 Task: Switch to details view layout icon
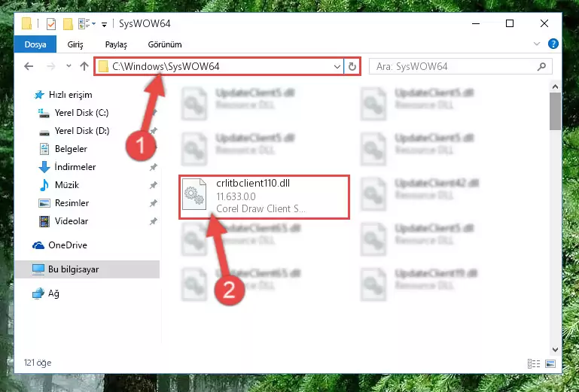click(534, 363)
